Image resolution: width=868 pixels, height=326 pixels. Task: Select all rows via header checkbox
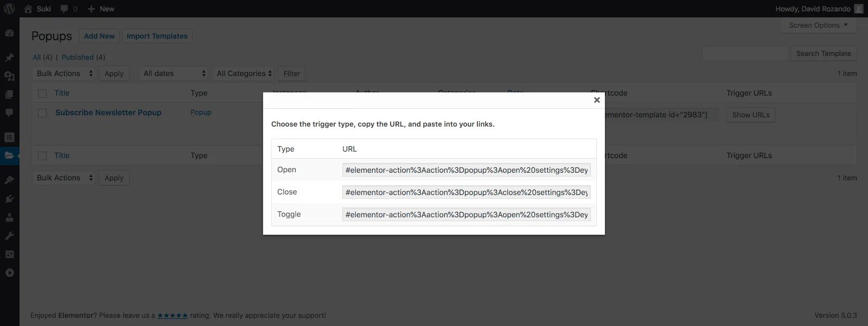coord(42,93)
